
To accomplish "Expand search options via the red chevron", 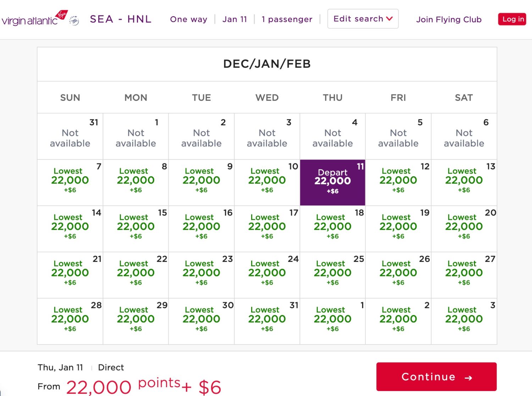I will point(389,20).
